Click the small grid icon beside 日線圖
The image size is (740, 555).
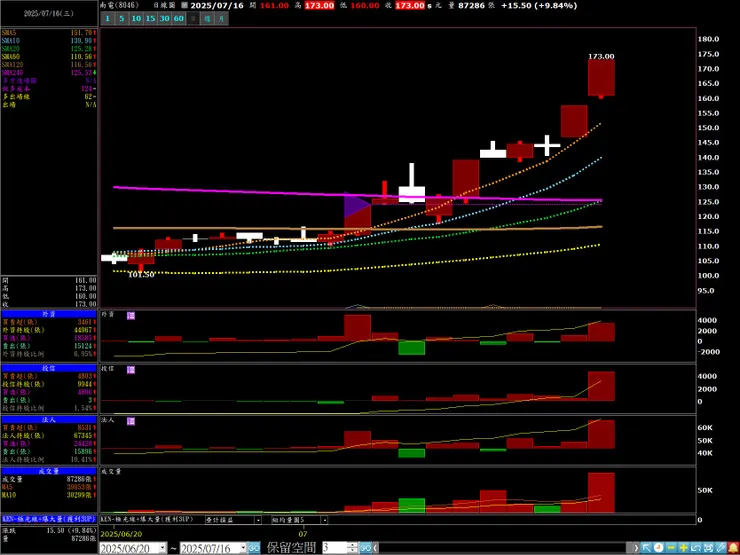pyautogui.click(x=185, y=6)
